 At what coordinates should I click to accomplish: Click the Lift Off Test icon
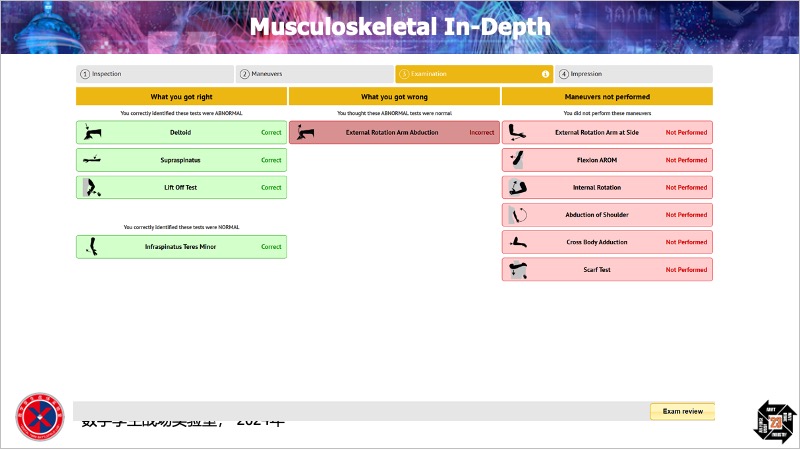tap(92, 187)
